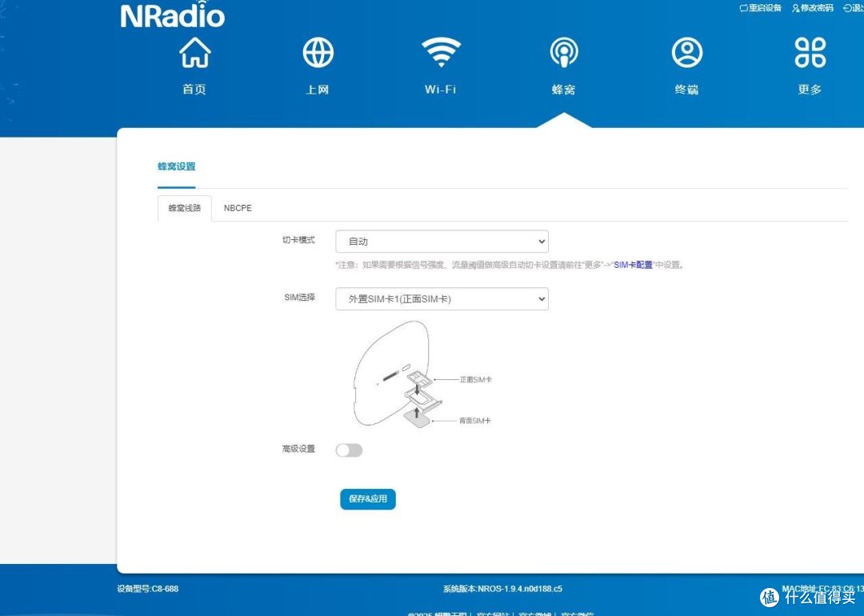Screen dimensions: 864x616
Task: Open the 上网 globe icon
Action: point(318,52)
